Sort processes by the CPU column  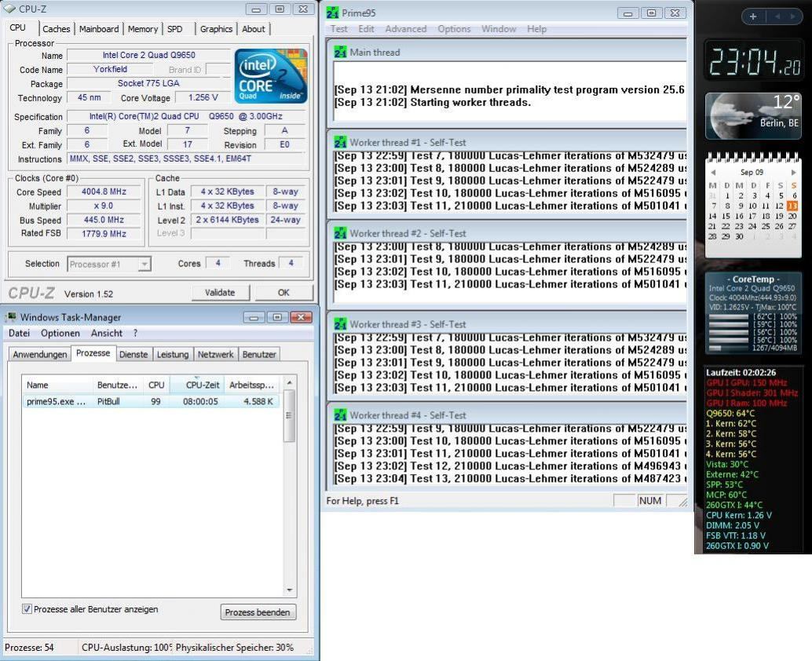tap(156, 385)
